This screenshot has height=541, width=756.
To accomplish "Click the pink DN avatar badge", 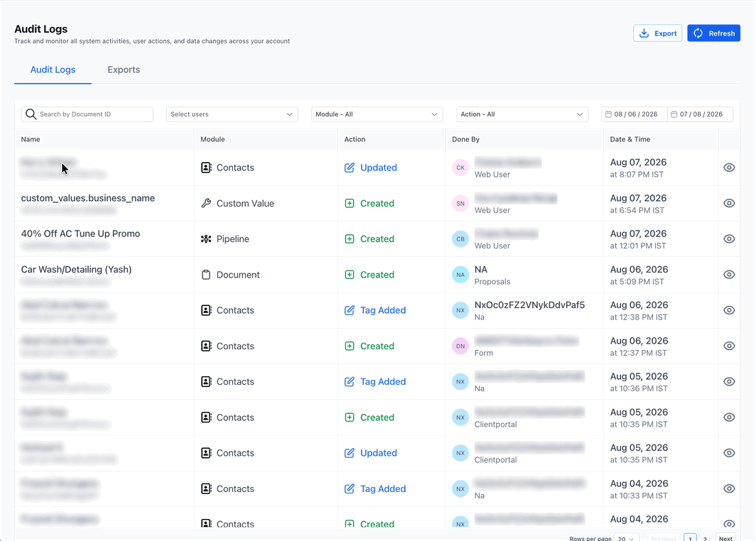I will click(460, 346).
